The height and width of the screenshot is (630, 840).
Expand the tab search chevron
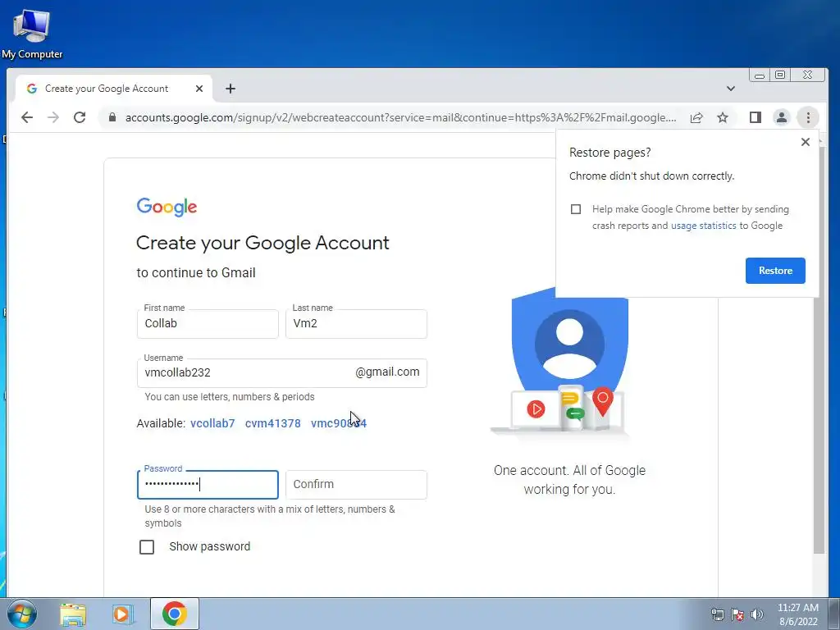tap(731, 89)
